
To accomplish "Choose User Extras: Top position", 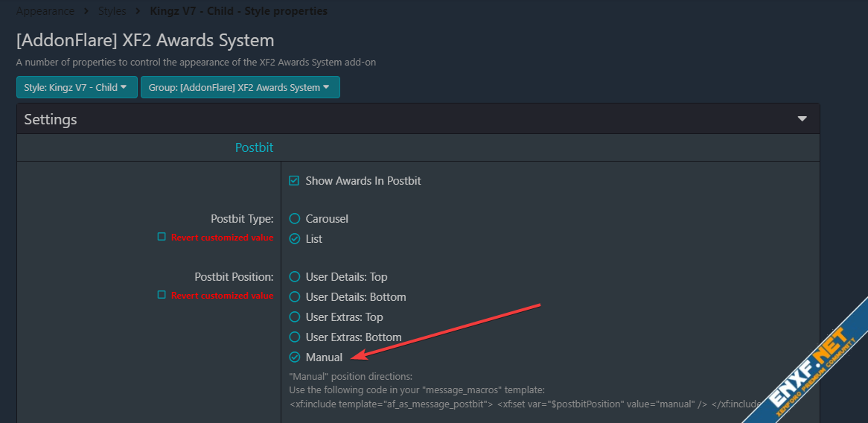I will [x=295, y=317].
